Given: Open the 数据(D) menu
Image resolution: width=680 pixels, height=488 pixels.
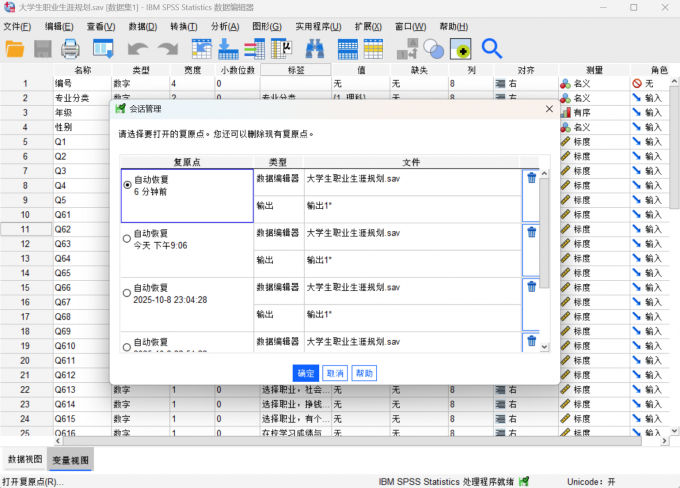Looking at the screenshot, I should [x=143, y=26].
